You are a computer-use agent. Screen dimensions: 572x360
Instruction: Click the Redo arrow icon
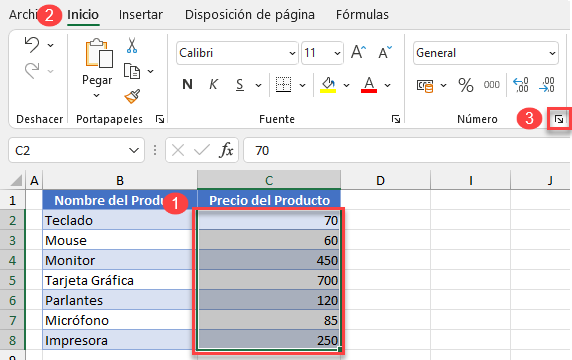[32, 70]
